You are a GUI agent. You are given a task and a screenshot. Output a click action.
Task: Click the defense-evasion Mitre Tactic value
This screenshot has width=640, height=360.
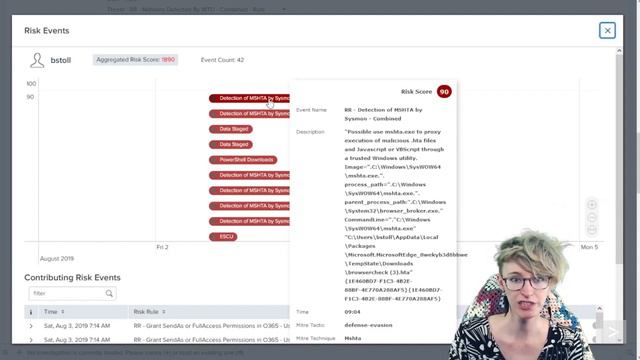[x=368, y=325]
